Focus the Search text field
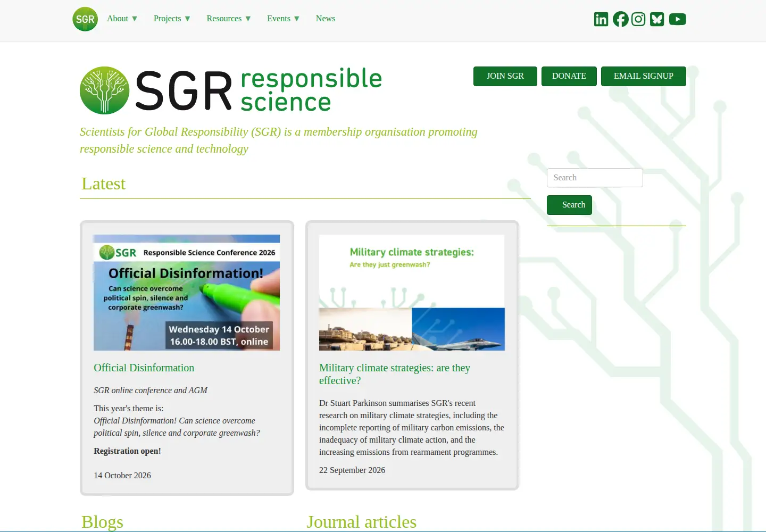 pos(595,178)
